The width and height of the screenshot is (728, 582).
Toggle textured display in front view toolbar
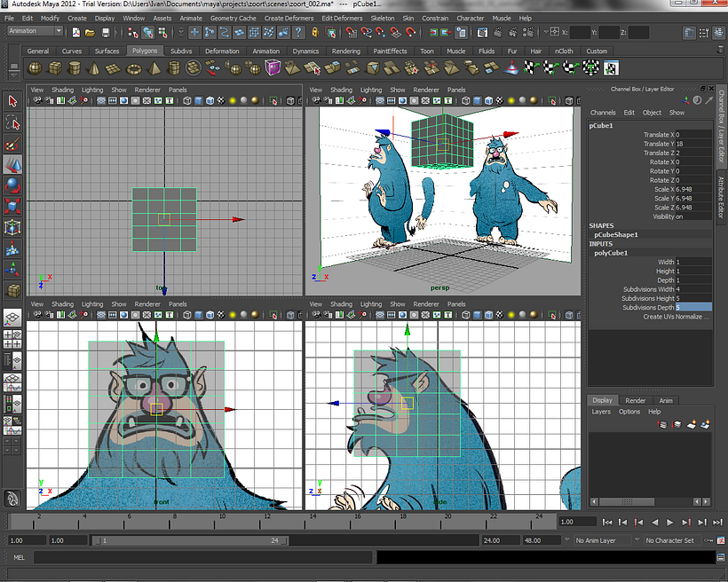(x=221, y=315)
